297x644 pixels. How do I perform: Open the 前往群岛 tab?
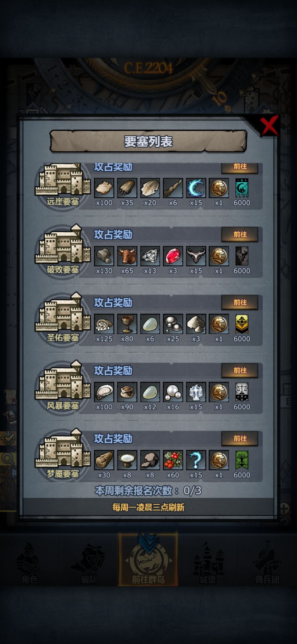coord(148,560)
